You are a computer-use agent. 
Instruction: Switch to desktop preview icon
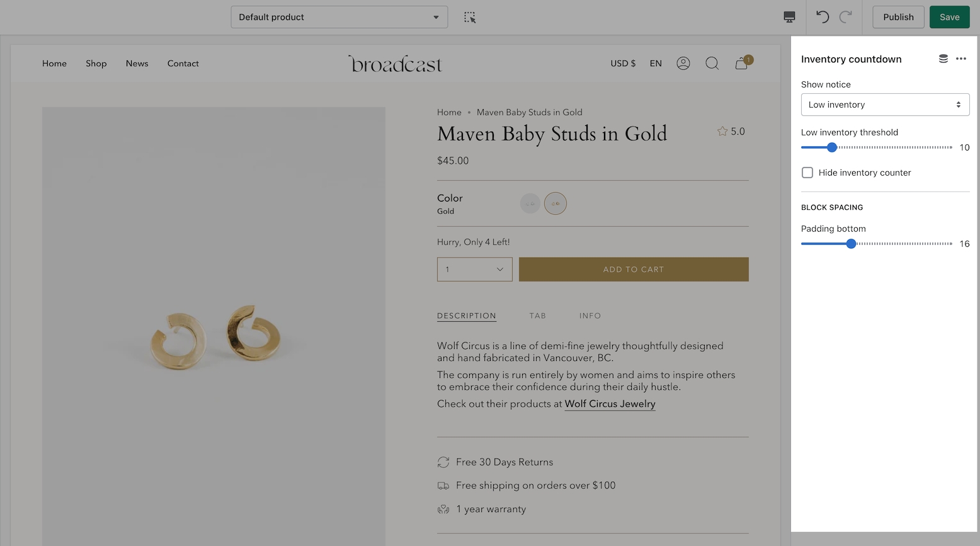tap(789, 17)
